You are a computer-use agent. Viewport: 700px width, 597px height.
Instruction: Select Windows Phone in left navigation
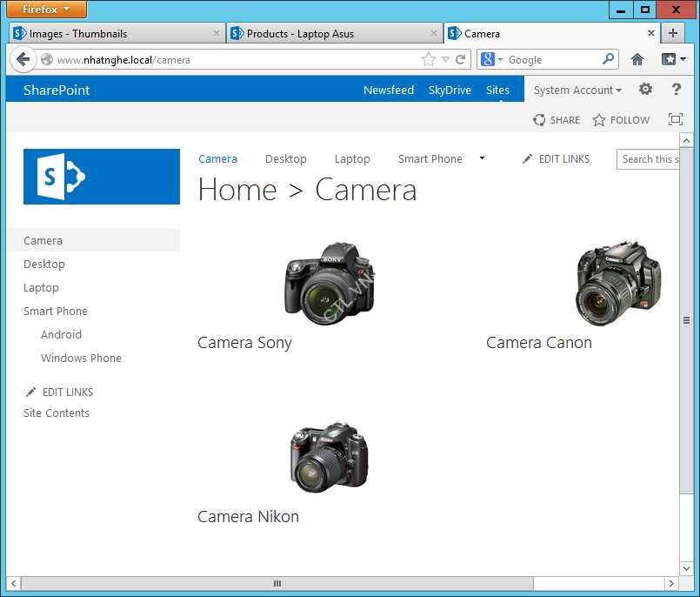[81, 358]
